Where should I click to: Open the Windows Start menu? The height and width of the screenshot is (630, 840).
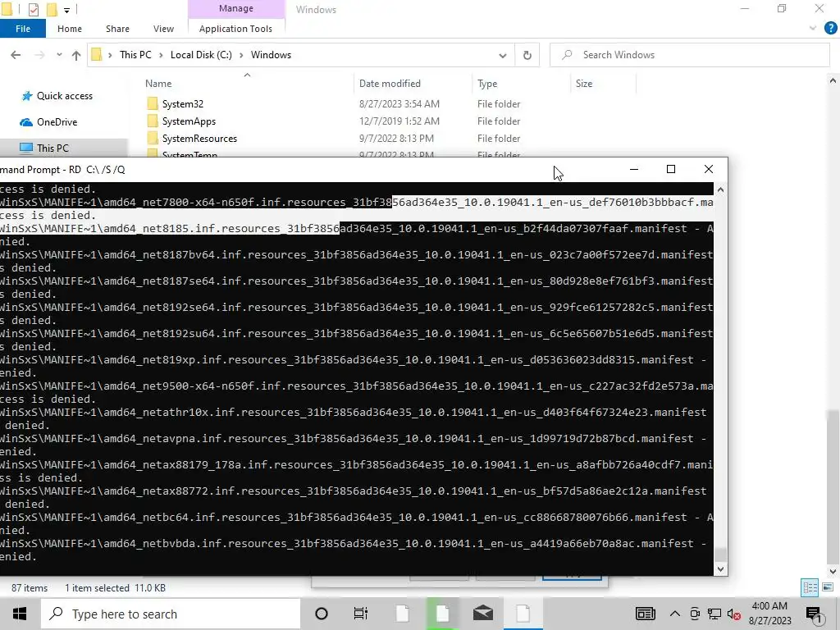coord(20,614)
